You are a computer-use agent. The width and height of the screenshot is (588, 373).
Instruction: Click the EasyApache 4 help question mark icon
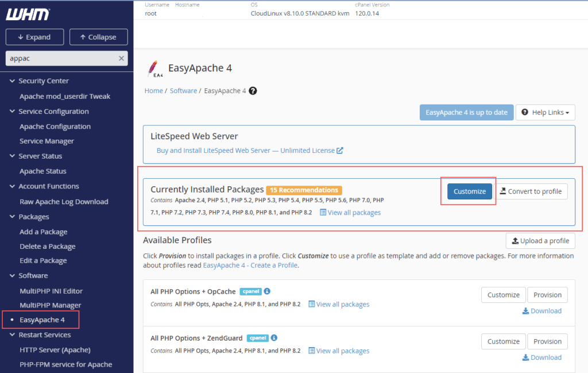(253, 91)
